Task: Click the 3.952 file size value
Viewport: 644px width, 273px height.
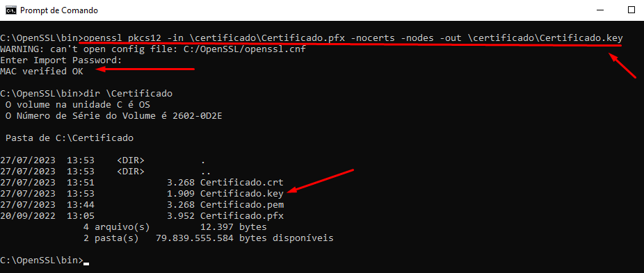Action: [x=181, y=215]
